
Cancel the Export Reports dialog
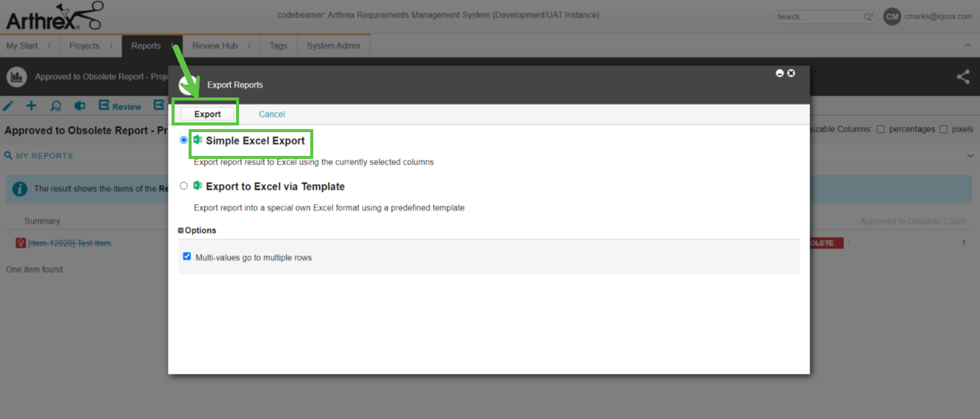(271, 114)
